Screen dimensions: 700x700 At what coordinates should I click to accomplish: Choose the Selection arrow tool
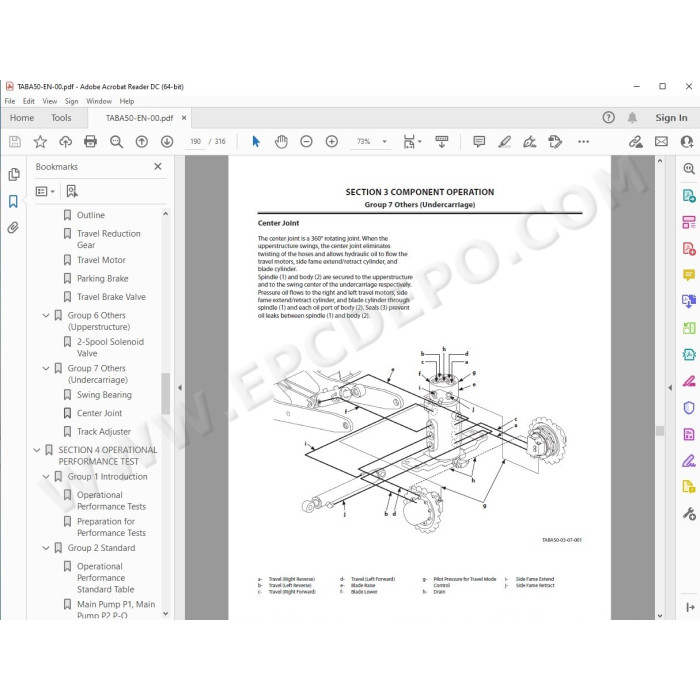click(x=256, y=142)
